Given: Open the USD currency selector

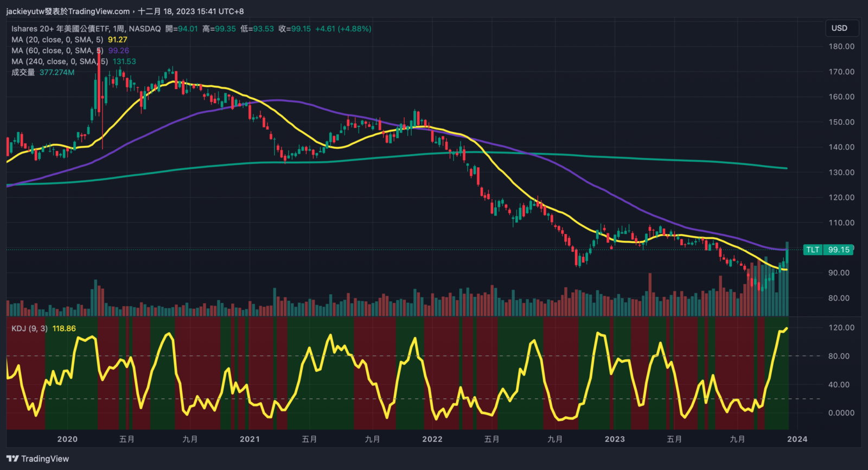Looking at the screenshot, I should click(x=839, y=28).
